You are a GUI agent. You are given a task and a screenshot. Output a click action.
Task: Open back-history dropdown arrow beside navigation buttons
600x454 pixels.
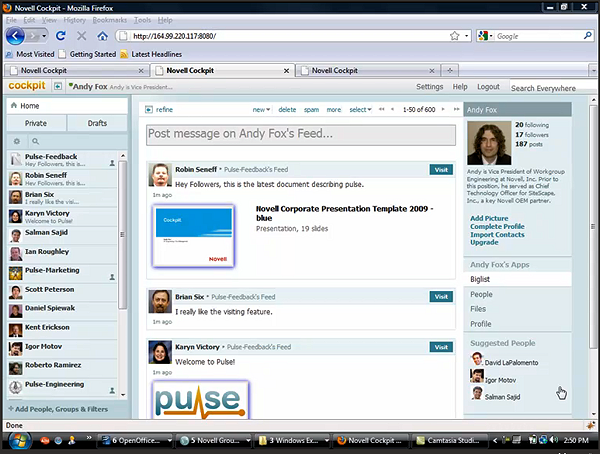pyautogui.click(x=44, y=36)
